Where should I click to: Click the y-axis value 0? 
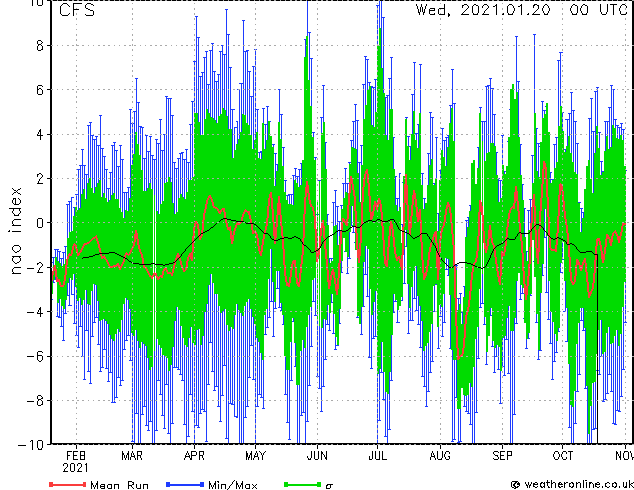pos(40,223)
